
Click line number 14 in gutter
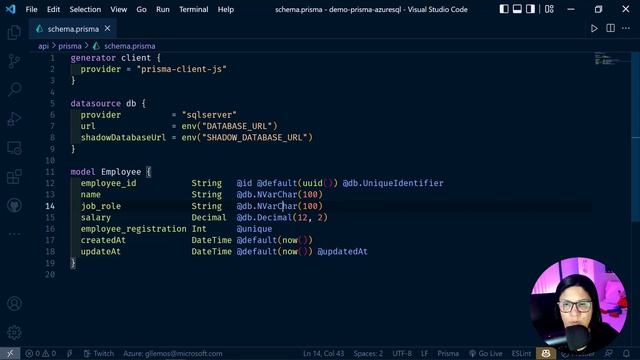point(50,206)
